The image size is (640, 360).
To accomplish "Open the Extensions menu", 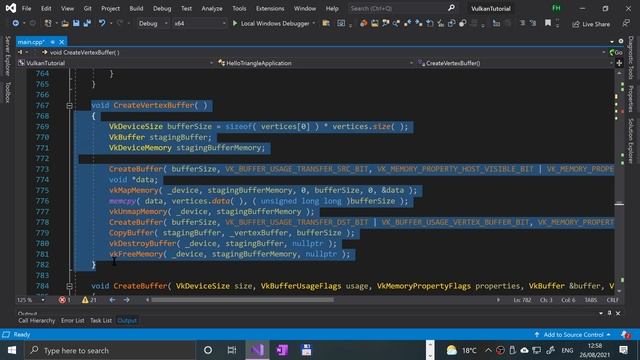I will 270,8.
